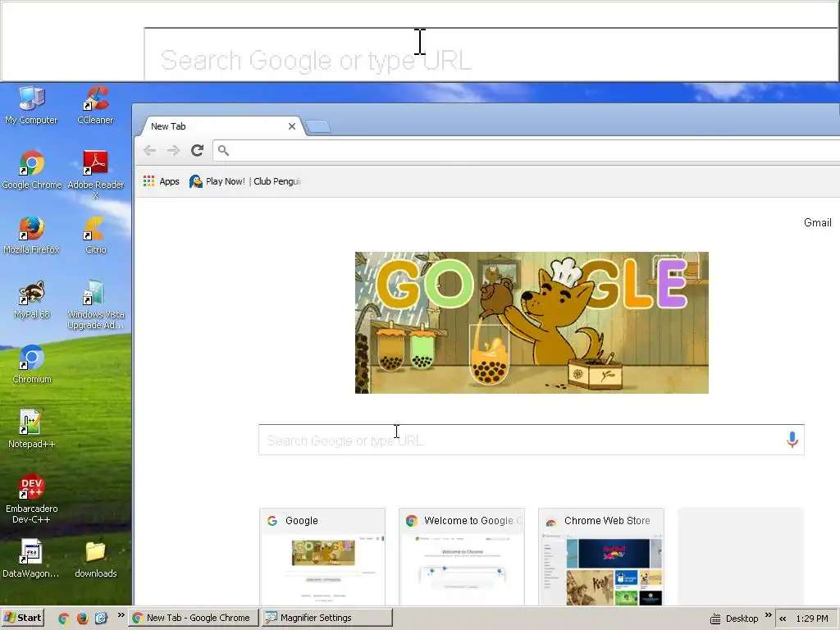Click the Google bubble tea doodle
This screenshot has width=840, height=630.
[532, 322]
